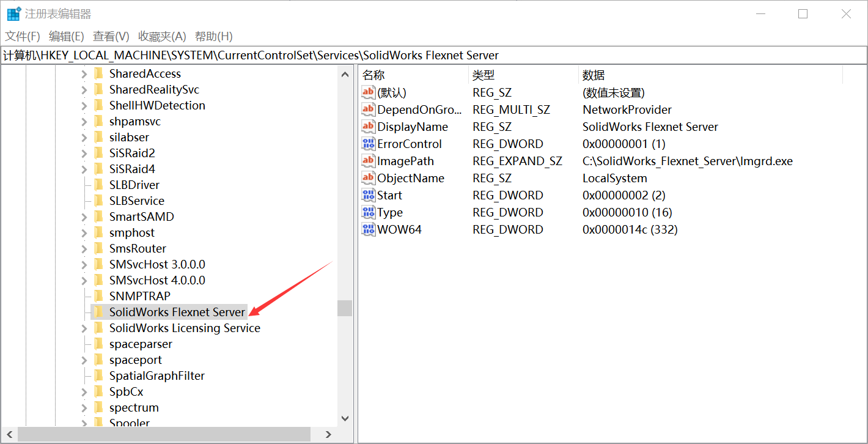Select the DisplayName value name

coord(413,127)
